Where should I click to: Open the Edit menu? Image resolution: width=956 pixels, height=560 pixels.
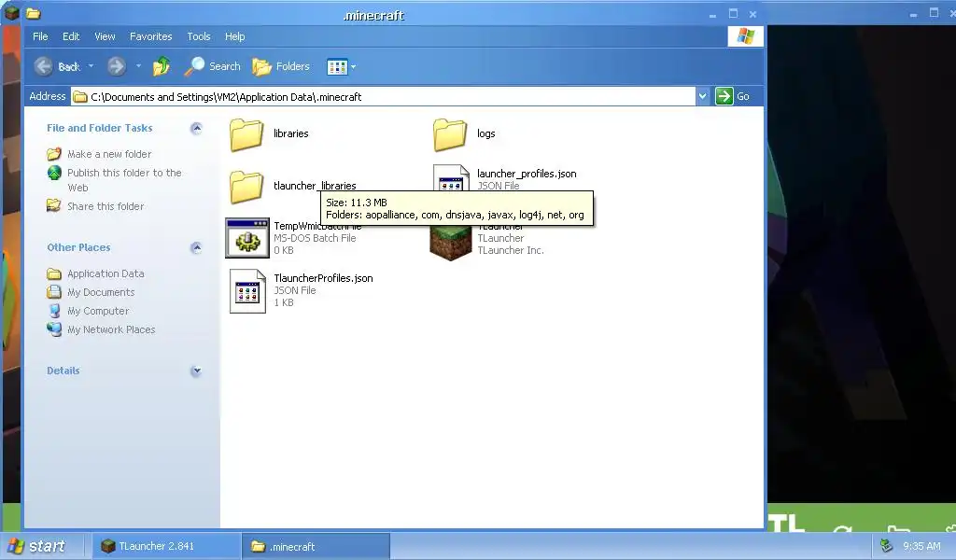[x=71, y=36]
